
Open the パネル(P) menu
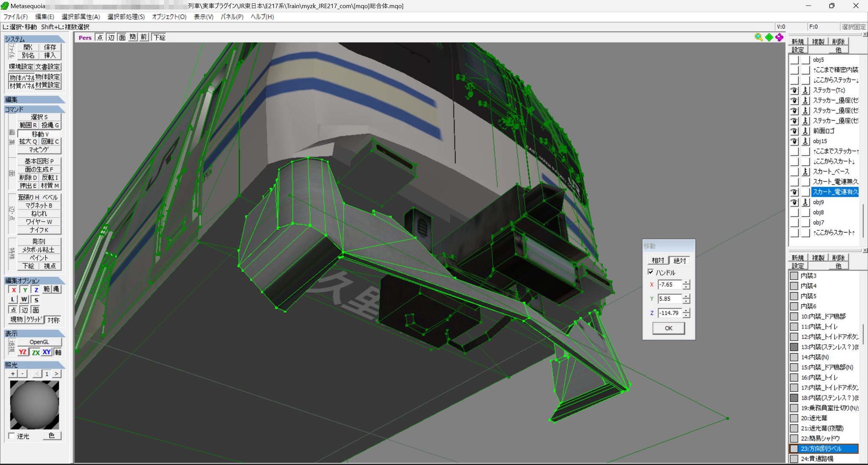pos(232,17)
